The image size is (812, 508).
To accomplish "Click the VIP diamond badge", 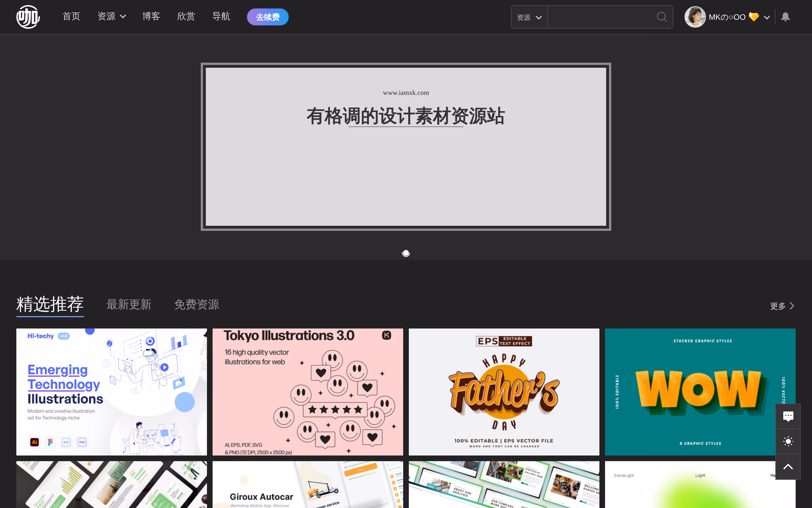I will pos(754,17).
